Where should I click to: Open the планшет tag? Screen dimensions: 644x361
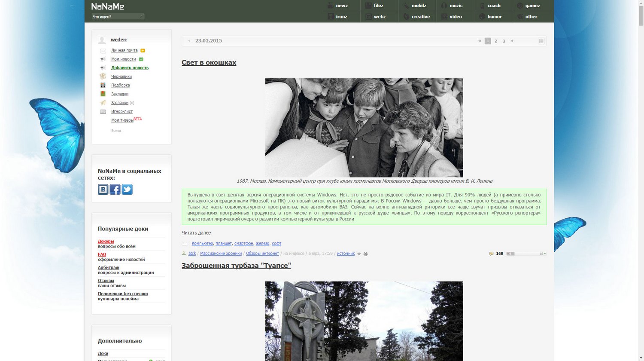[x=224, y=243]
